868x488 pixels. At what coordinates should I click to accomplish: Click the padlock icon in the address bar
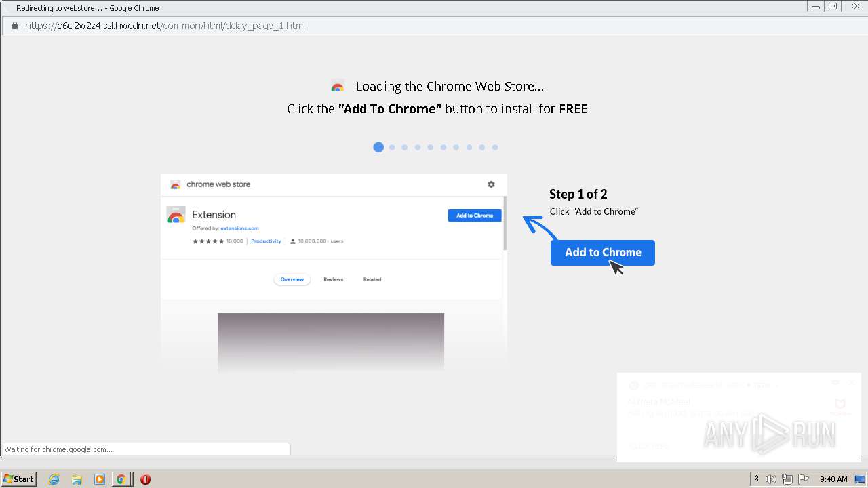point(14,26)
